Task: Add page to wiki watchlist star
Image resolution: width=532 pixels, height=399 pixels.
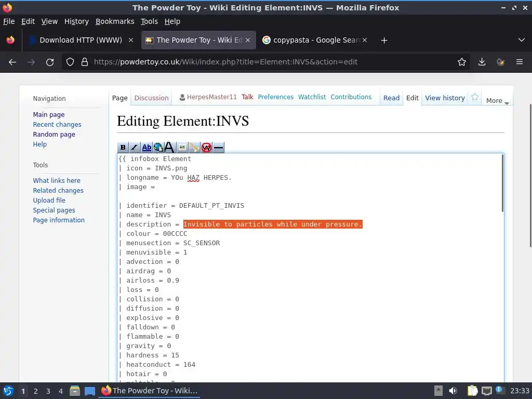Action: pyautogui.click(x=475, y=97)
